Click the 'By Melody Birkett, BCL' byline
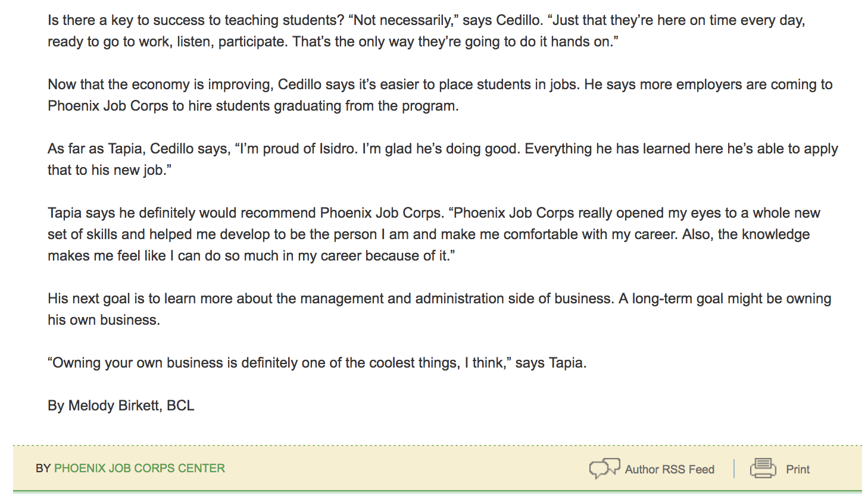The height and width of the screenshot is (502, 868). [121, 406]
